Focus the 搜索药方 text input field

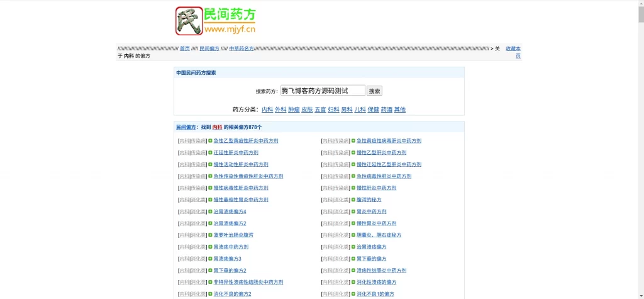[x=322, y=91]
